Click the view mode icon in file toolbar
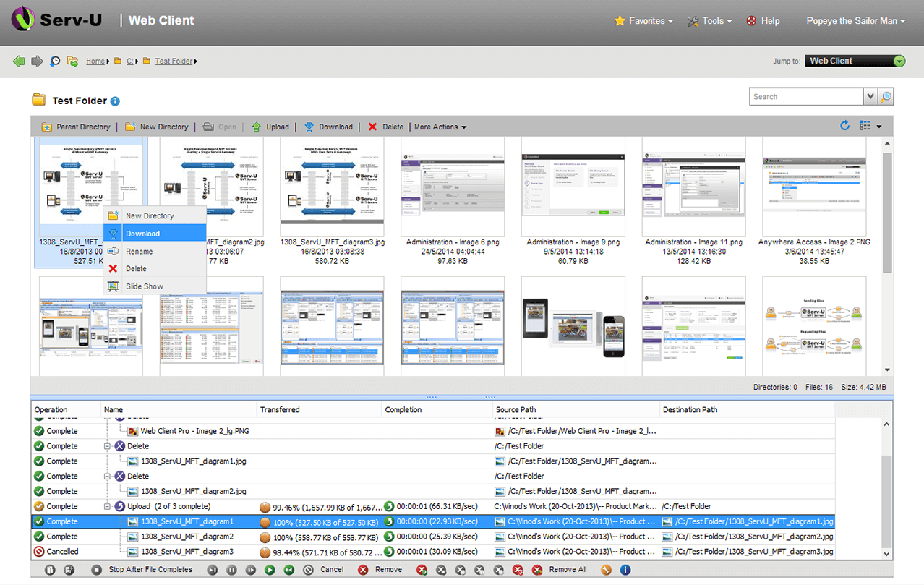The width and height of the screenshot is (924, 585). point(865,126)
